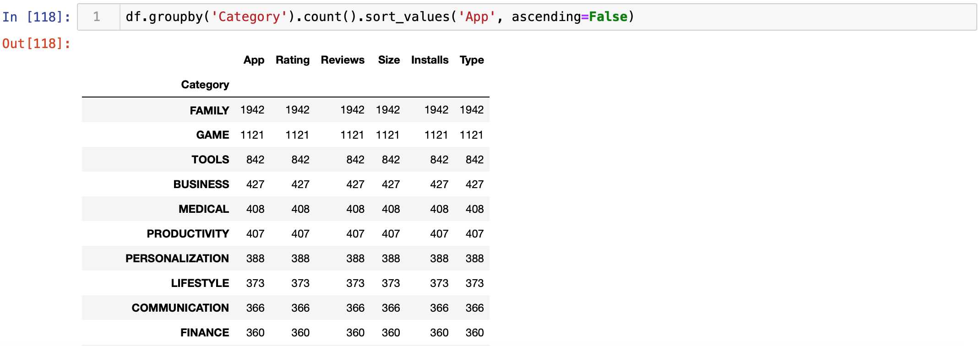Click the 'Category' string in the code
The width and height of the screenshot is (980, 346).
pos(249,17)
